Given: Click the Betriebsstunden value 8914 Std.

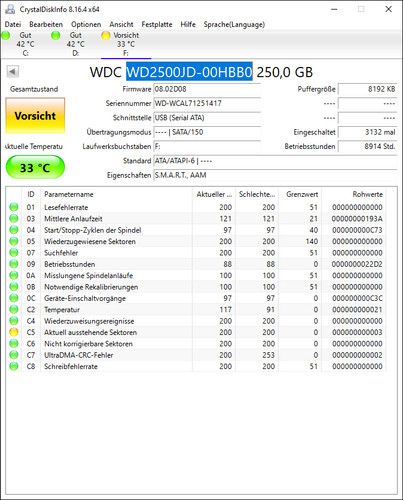Looking at the screenshot, I should point(367,146).
